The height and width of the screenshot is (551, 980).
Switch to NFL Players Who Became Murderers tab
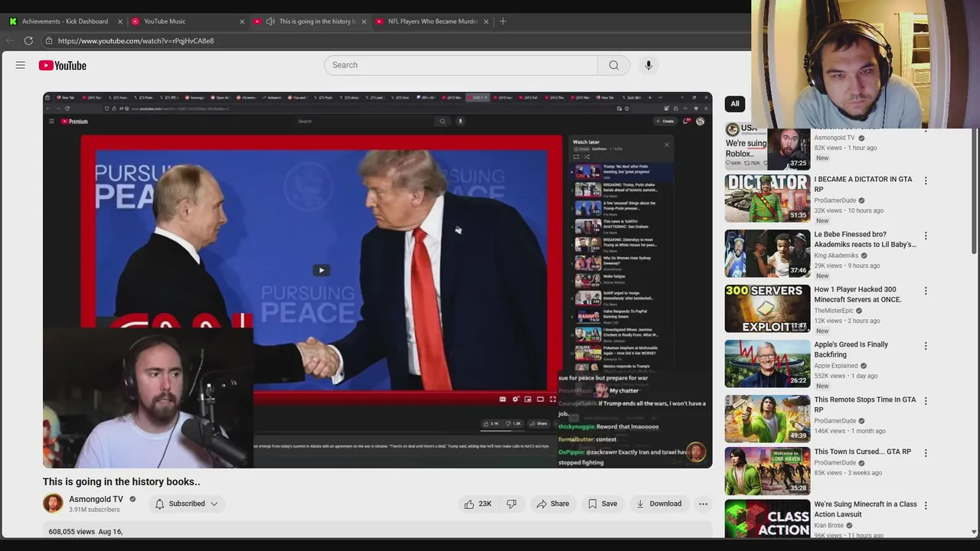point(433,21)
